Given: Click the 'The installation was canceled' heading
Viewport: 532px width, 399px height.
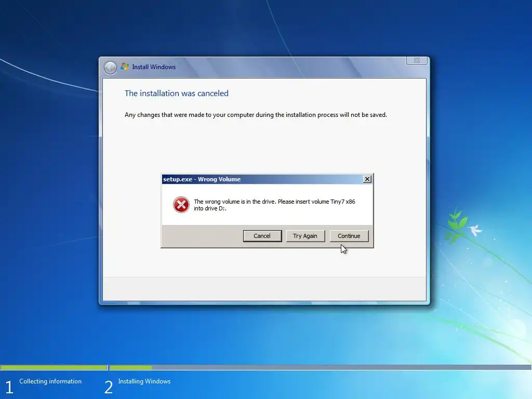Looking at the screenshot, I should click(177, 94).
